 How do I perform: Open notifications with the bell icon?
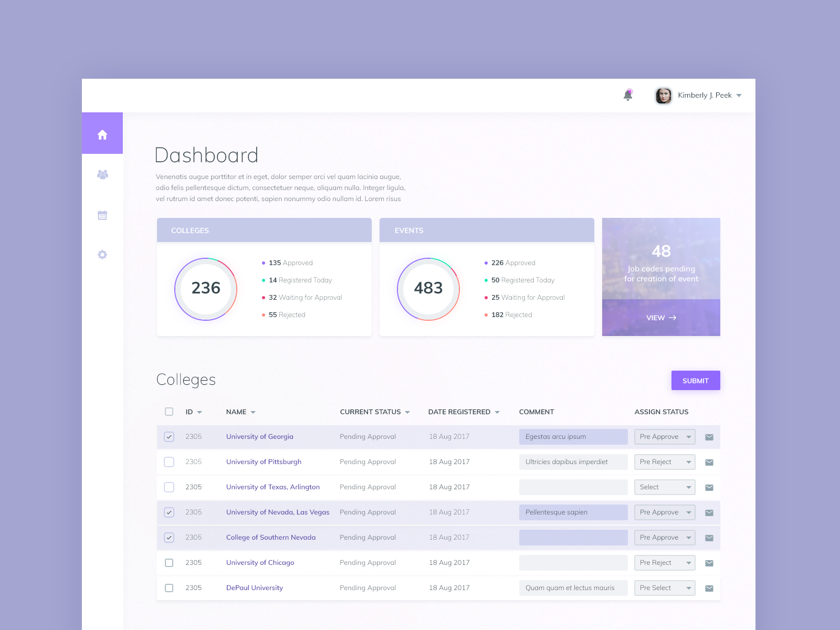click(628, 95)
